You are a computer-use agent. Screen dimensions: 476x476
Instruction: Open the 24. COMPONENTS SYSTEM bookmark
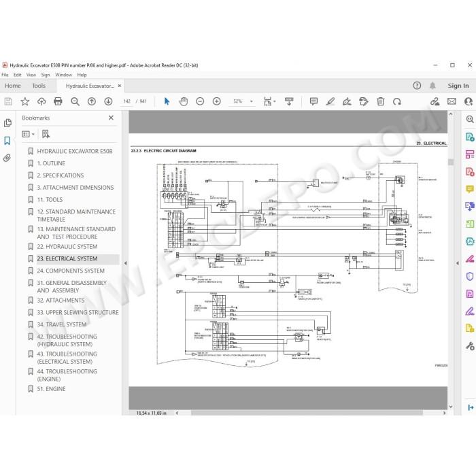pos(71,271)
